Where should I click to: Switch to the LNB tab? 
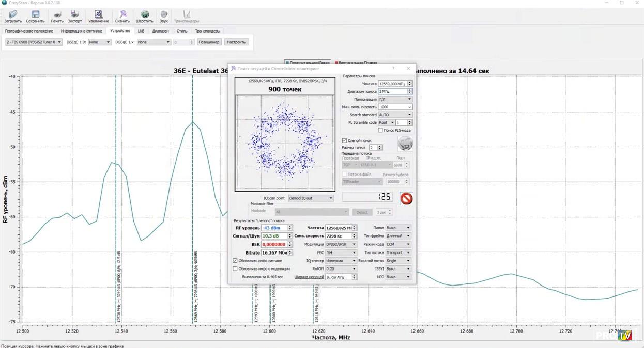[141, 31]
